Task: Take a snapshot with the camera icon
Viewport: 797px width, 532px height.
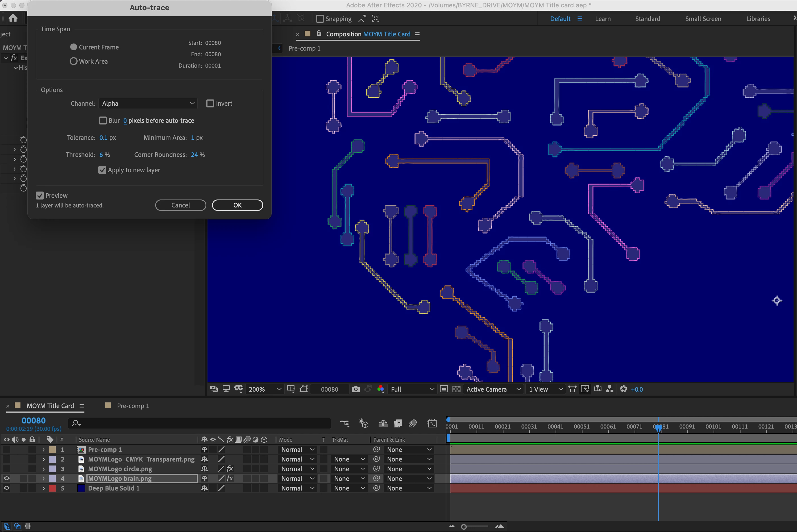Action: (356, 389)
